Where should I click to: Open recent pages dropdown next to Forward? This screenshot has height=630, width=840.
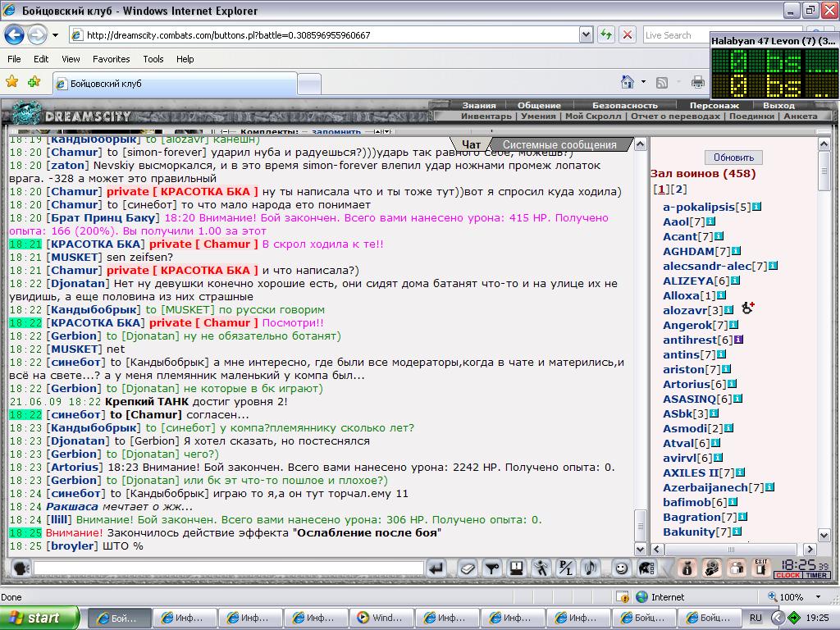(x=55, y=35)
